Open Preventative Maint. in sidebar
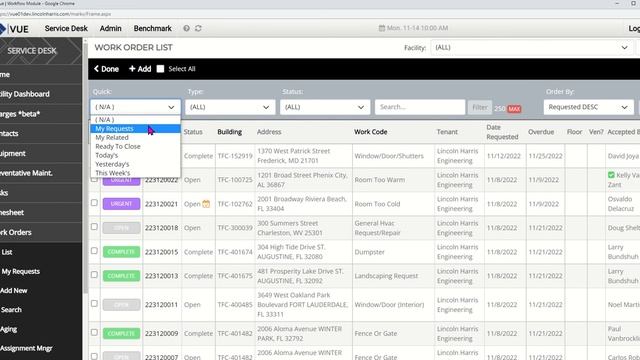 [x=41, y=173]
